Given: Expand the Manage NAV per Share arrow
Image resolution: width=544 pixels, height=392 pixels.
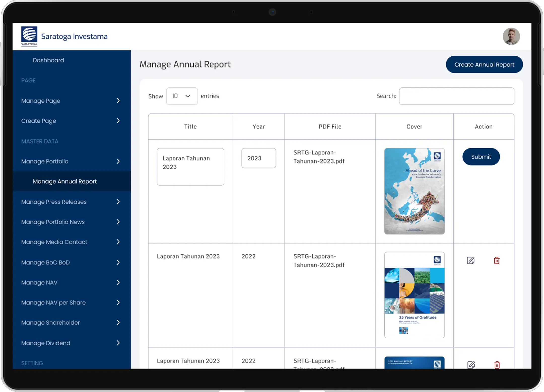Looking at the screenshot, I should coord(118,302).
